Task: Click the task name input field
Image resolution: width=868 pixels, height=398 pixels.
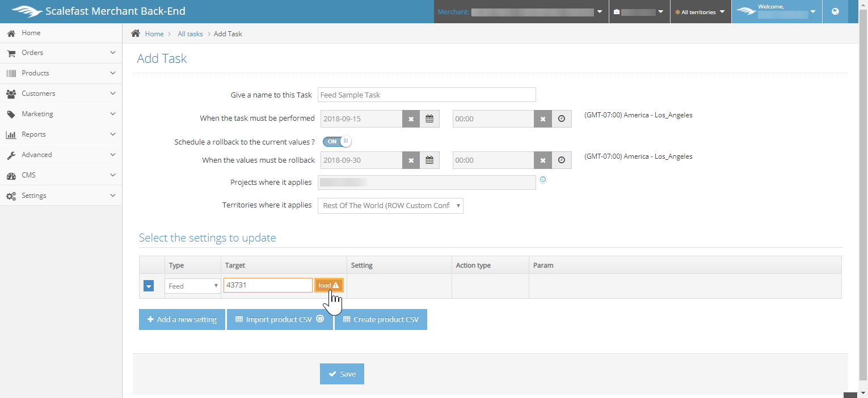Action: click(427, 95)
